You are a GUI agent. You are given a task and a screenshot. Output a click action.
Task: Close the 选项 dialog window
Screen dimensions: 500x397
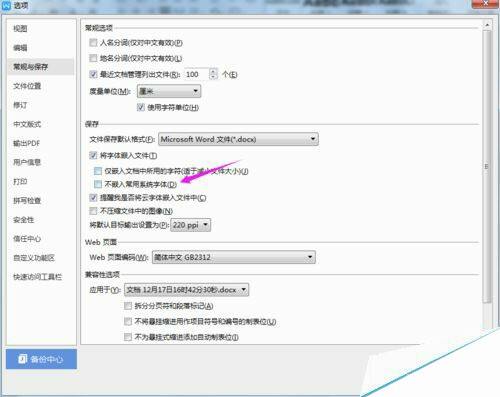click(x=485, y=3)
